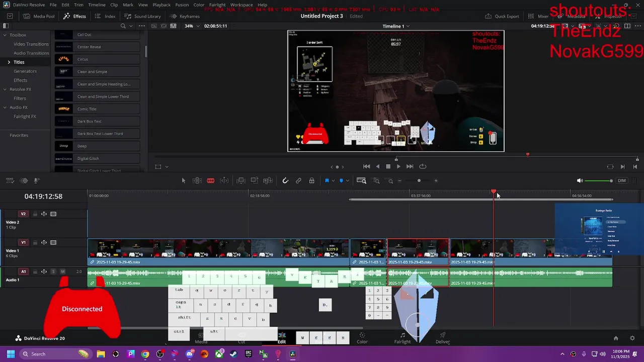Image resolution: width=644 pixels, height=362 pixels.
Task: Click the blue Marker icon
Action: click(341, 180)
